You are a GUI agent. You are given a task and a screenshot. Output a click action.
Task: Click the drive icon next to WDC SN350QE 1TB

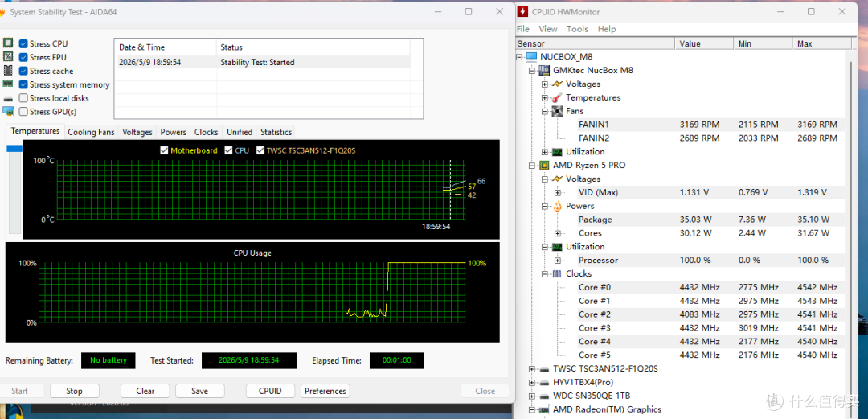(x=545, y=396)
